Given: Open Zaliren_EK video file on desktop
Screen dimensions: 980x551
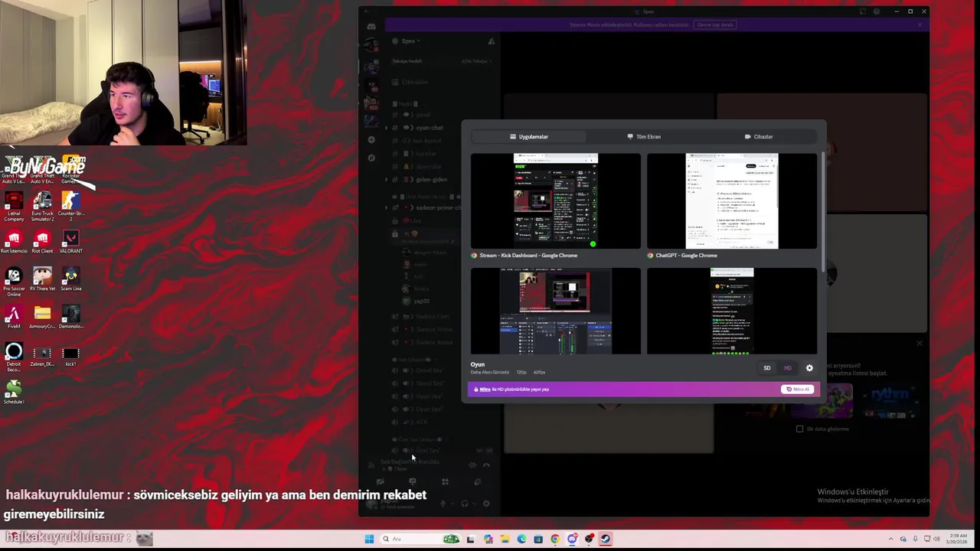Looking at the screenshot, I should pyautogui.click(x=42, y=356).
